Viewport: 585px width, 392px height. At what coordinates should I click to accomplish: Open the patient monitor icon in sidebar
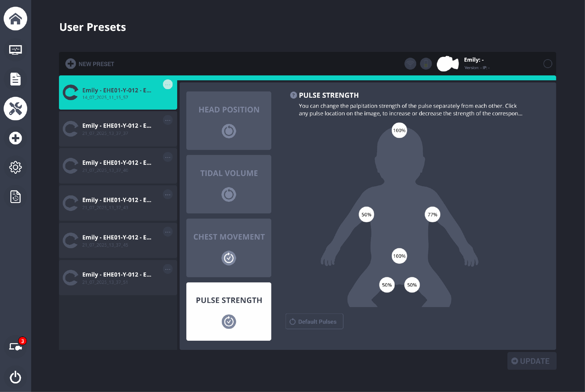tap(15, 49)
